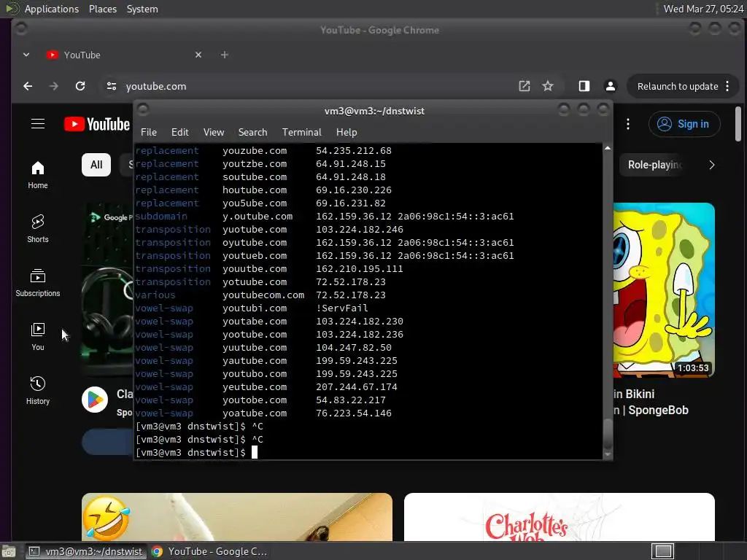Click the open-in-app icon in address bar
Viewport: 747px width, 560px height.
pyautogui.click(x=524, y=86)
